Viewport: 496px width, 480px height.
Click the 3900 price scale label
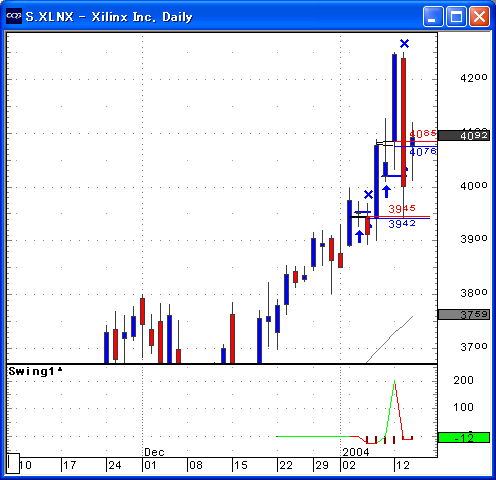474,239
